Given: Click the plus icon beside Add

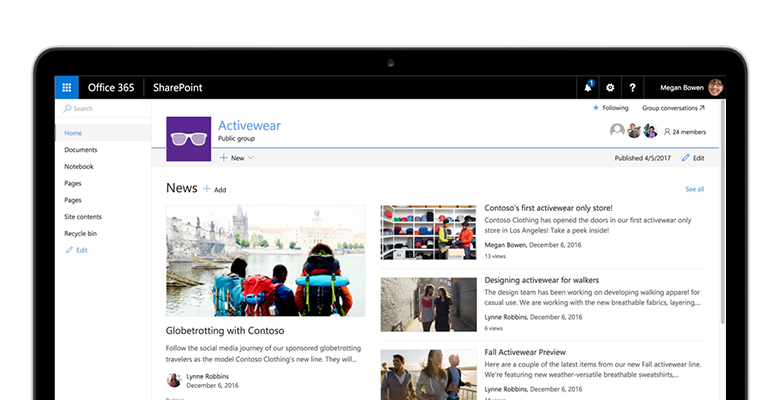Looking at the screenshot, I should [x=206, y=189].
